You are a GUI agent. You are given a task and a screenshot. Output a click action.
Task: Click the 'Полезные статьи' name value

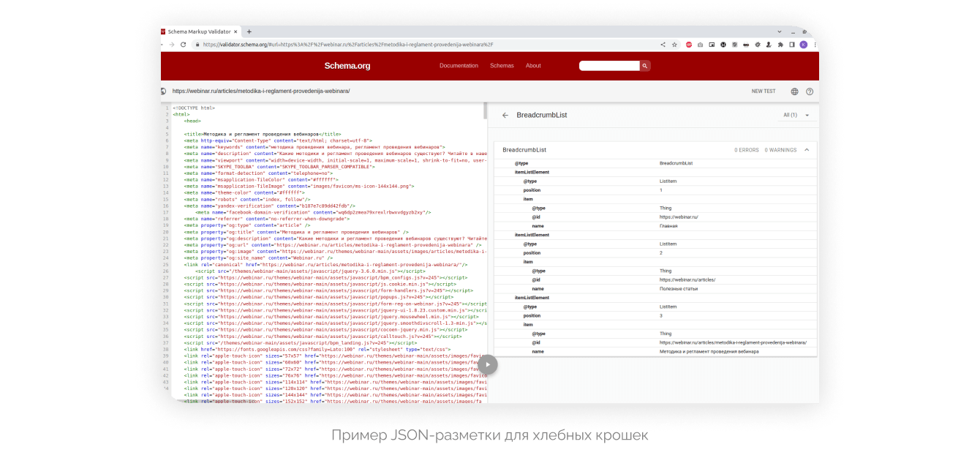tap(679, 288)
